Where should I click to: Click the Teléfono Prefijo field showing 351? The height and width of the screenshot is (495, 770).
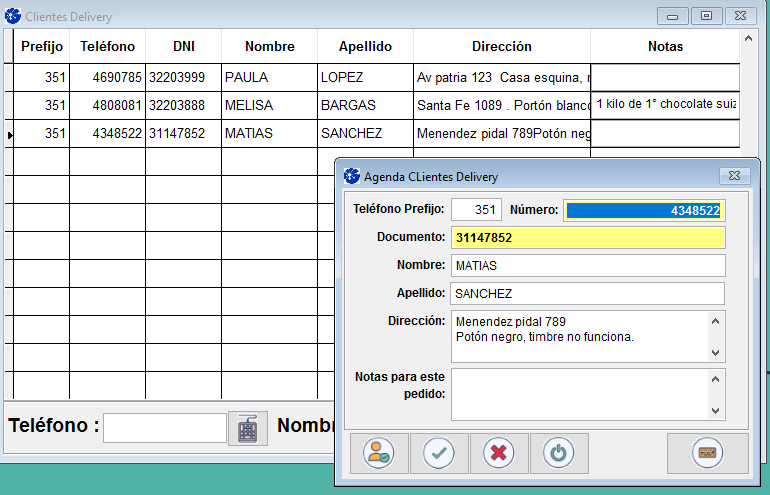[x=476, y=210]
